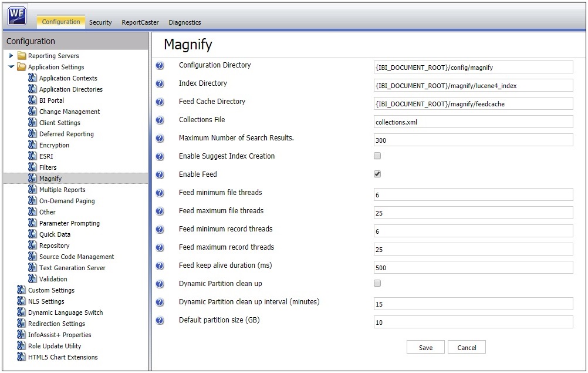
Task: Open the Diagnostics tab
Action: tap(185, 22)
